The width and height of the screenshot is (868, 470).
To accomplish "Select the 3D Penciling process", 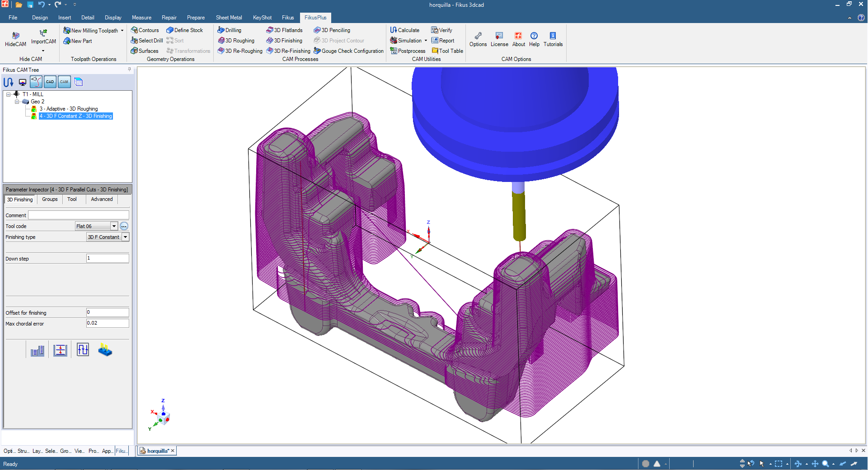I will (x=332, y=30).
